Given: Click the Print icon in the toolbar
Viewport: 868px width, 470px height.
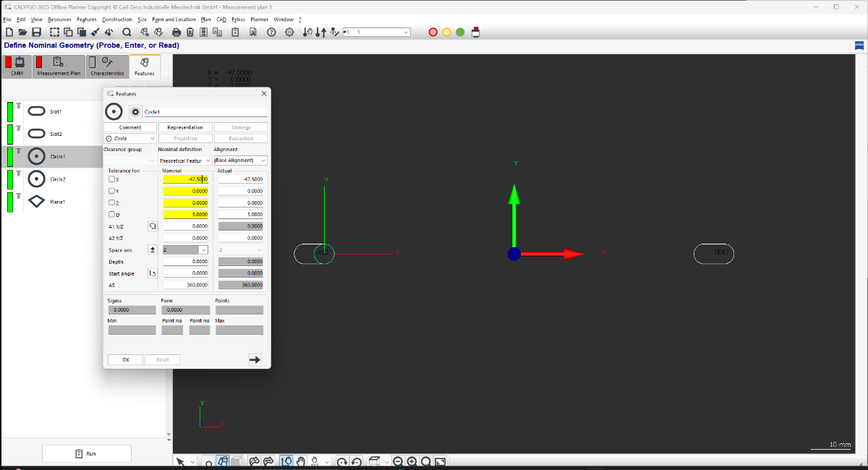Looking at the screenshot, I should coord(176,32).
